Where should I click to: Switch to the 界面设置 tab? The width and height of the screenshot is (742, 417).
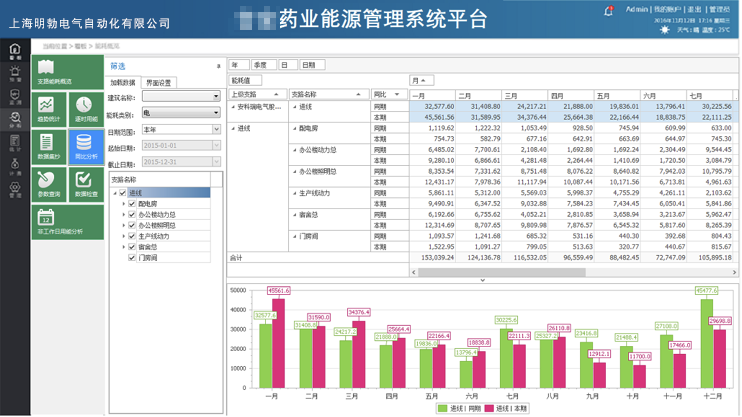coord(158,83)
